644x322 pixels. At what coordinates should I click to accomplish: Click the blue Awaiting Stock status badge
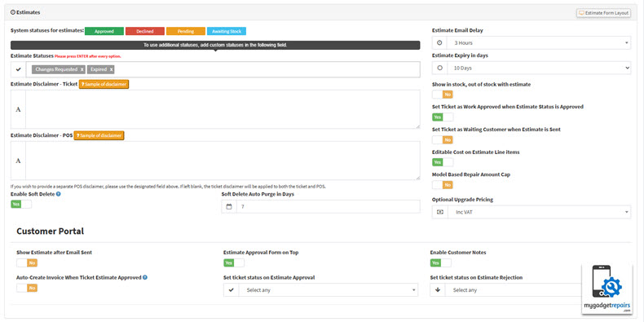pyautogui.click(x=227, y=31)
